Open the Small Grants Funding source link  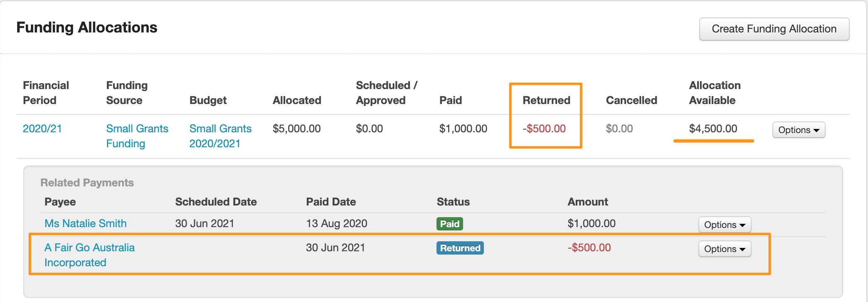(x=137, y=136)
